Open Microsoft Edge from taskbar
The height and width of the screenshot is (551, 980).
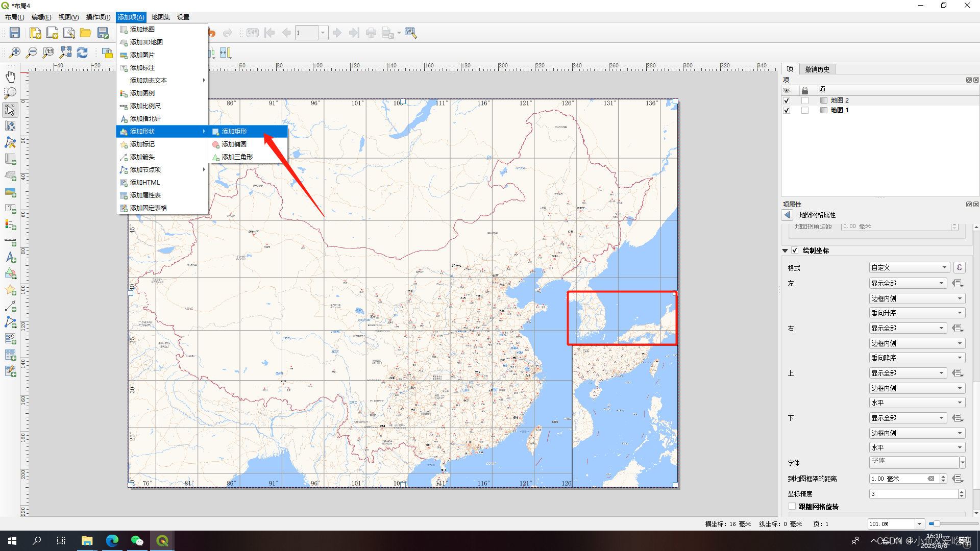[x=112, y=541]
